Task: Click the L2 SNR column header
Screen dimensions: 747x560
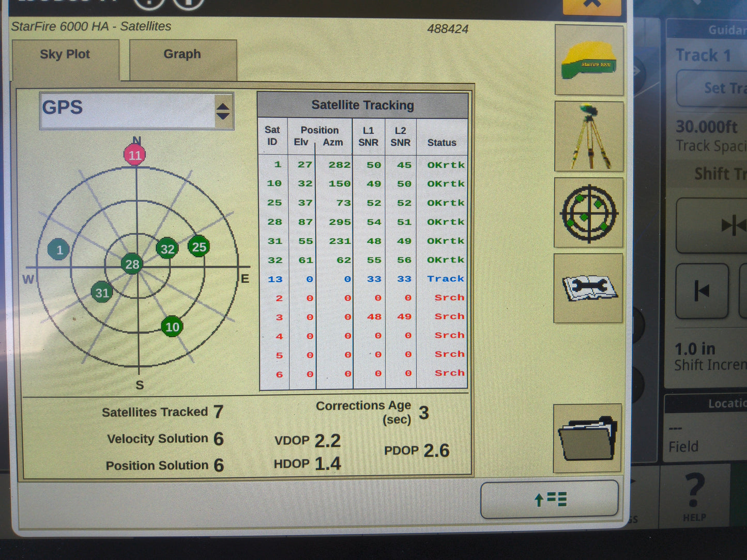Action: point(401,137)
